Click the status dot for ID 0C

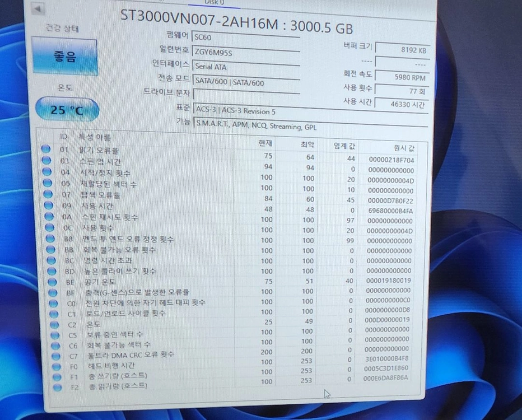pos(50,227)
